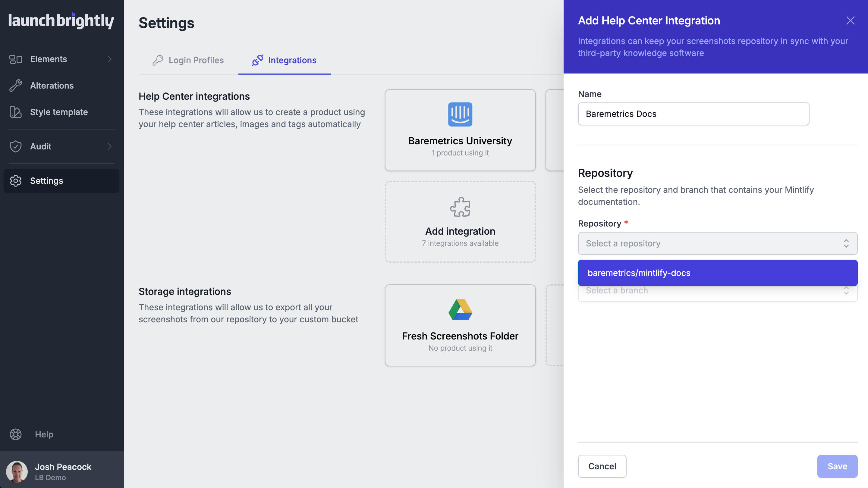
Task: Click the Cancel button
Action: (602, 466)
